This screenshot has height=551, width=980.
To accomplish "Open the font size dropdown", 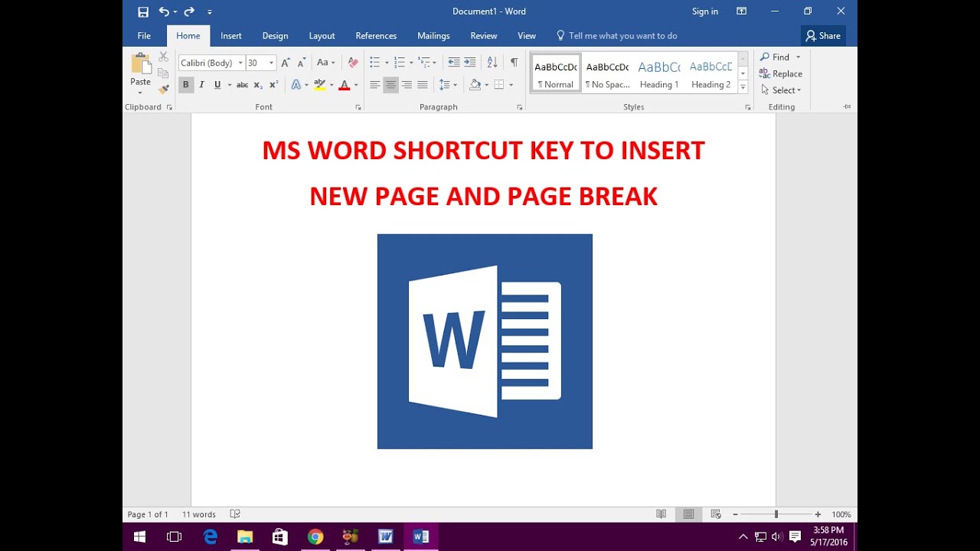I will point(271,63).
